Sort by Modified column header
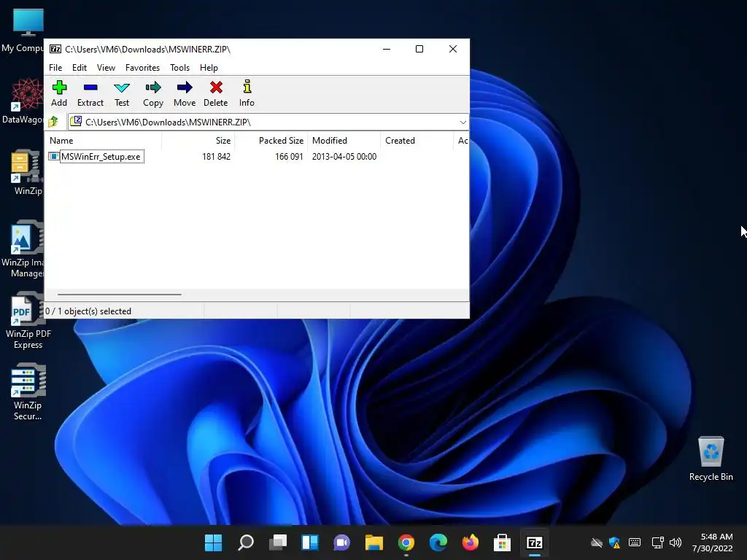 click(x=344, y=141)
